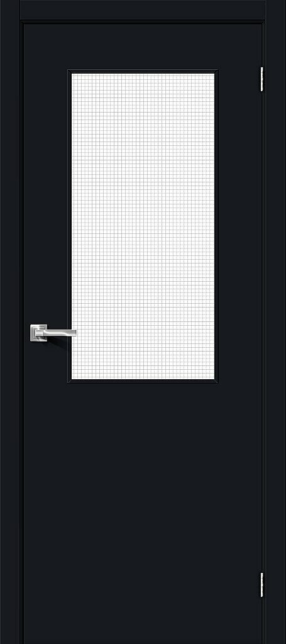Click the right glazing bead of window
This screenshot has width=286, height=644.
coord(216,226)
